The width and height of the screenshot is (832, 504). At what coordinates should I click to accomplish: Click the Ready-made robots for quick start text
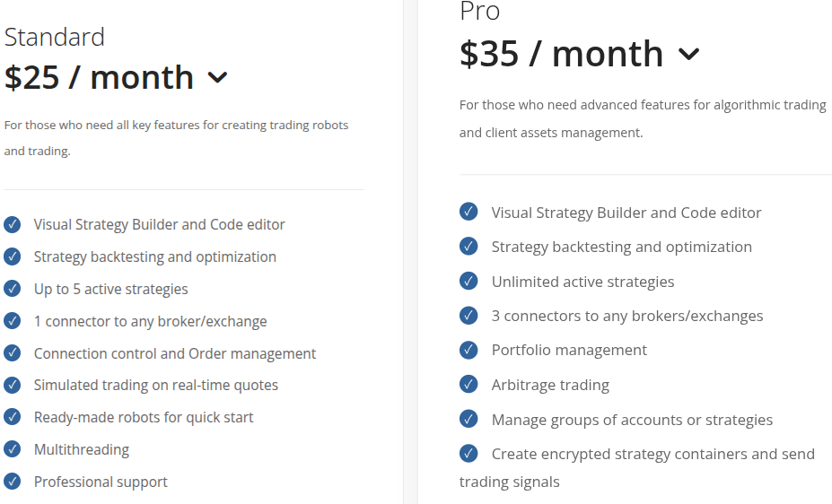144,418
